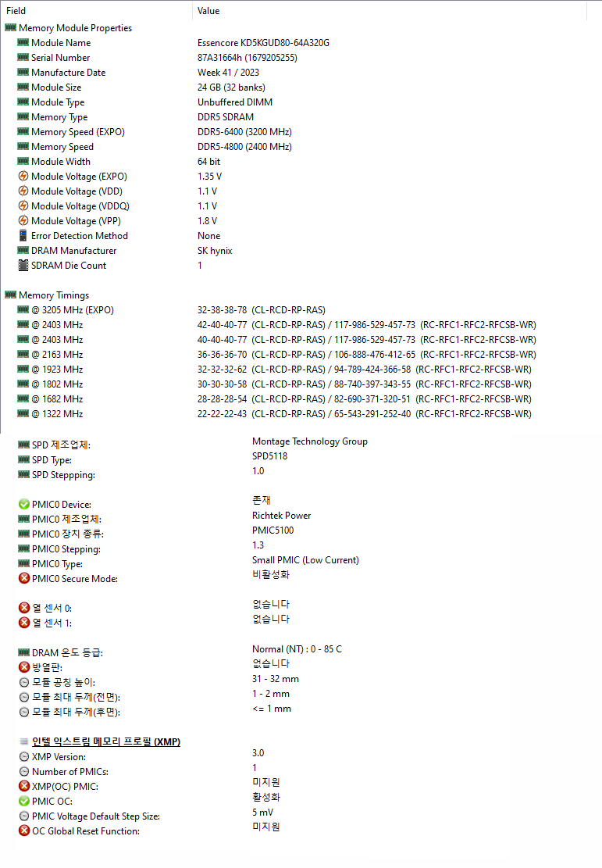
Task: Click the value 5 mV
Action: pos(263,812)
